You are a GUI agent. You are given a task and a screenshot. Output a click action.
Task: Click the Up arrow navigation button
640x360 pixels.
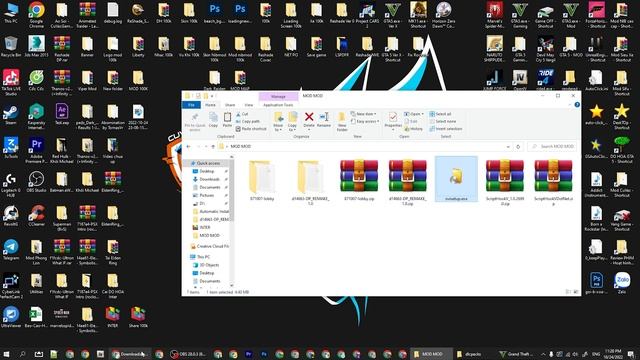[213, 146]
